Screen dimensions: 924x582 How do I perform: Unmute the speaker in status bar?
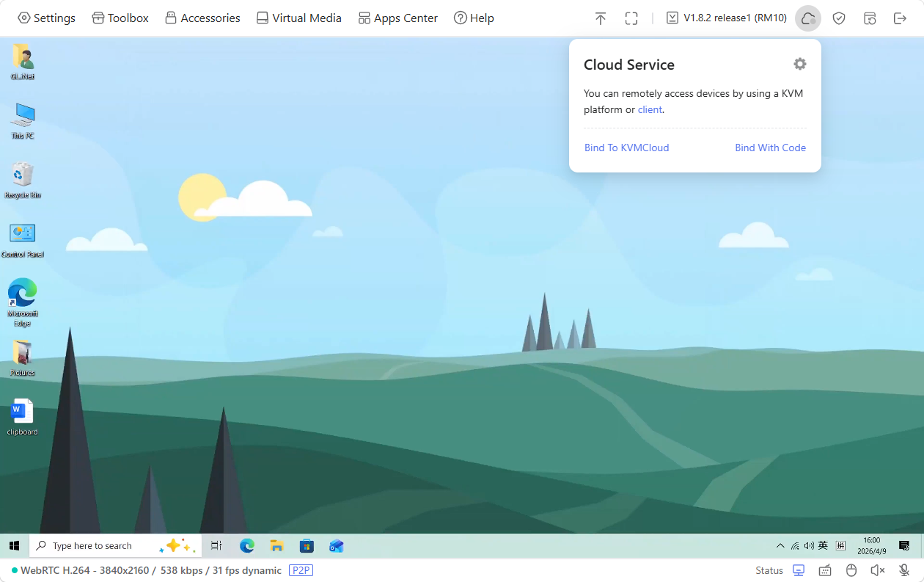tap(878, 570)
